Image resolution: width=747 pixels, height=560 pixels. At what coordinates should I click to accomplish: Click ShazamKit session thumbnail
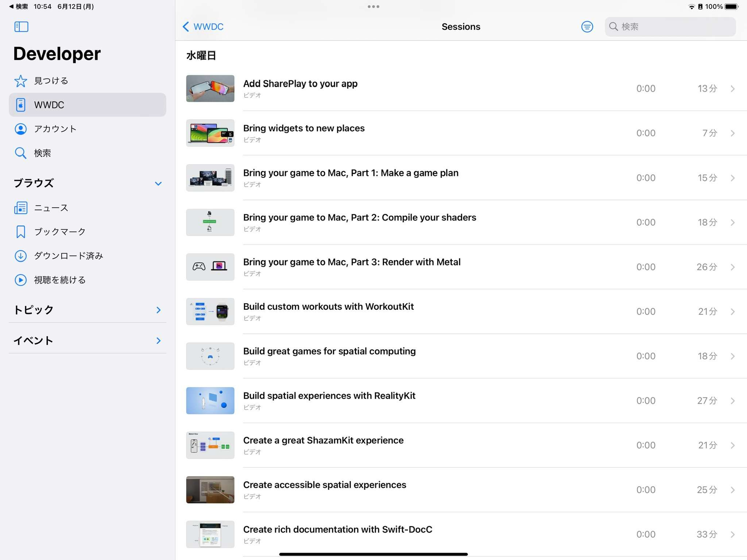tap(210, 445)
